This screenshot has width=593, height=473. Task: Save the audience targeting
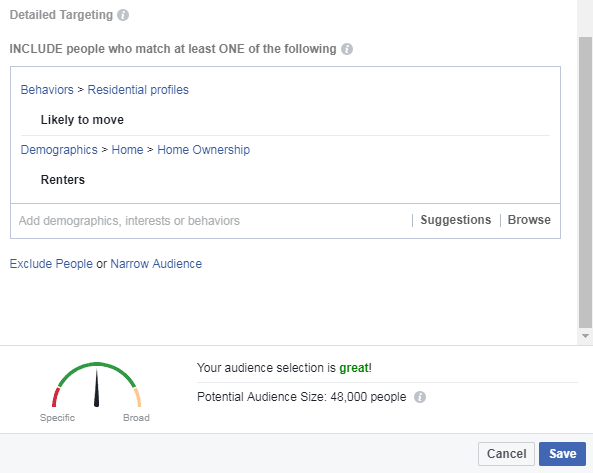562,454
